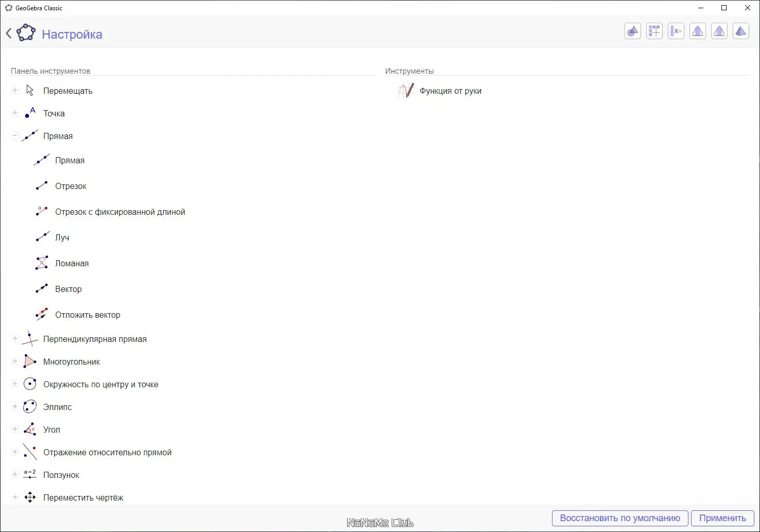
Task: Click the Окружность по центру и точке icon
Action: point(30,384)
